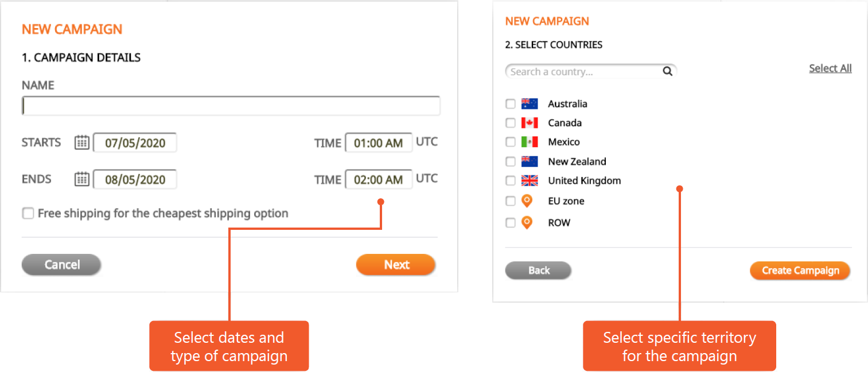
Task: Go back with the Back button
Action: (538, 271)
